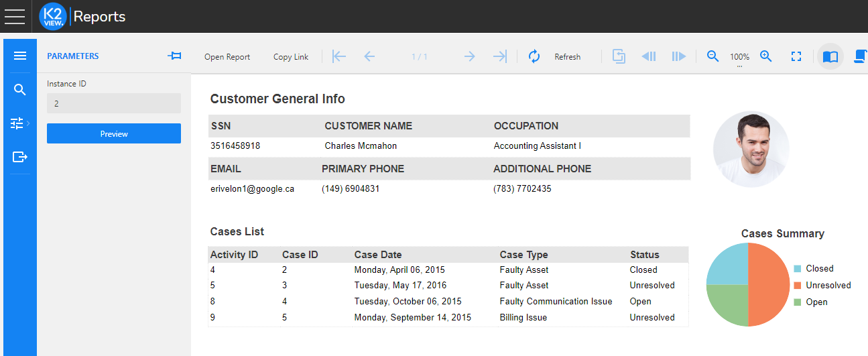Unpin the Parameters panel with pin icon
Viewport: 868px width, 356px height.
click(x=174, y=56)
